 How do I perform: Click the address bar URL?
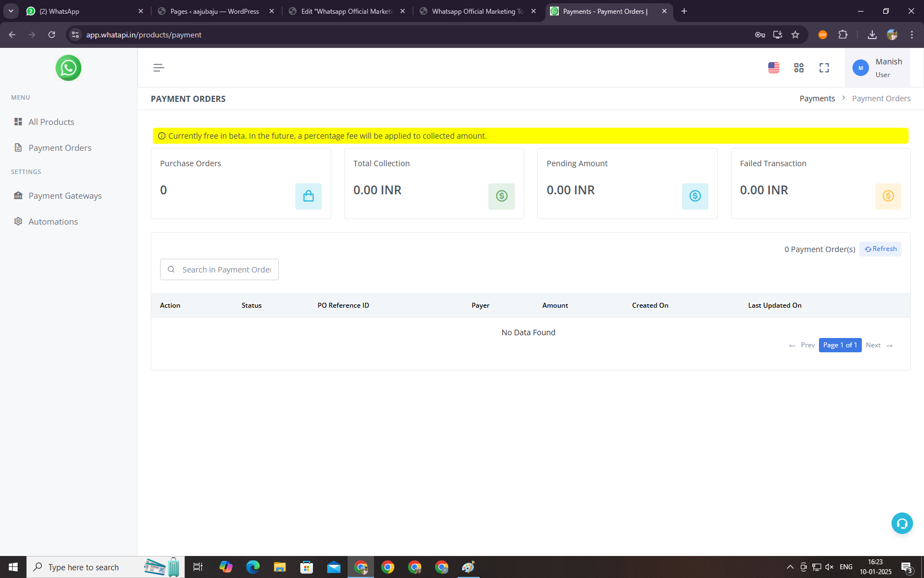(144, 35)
